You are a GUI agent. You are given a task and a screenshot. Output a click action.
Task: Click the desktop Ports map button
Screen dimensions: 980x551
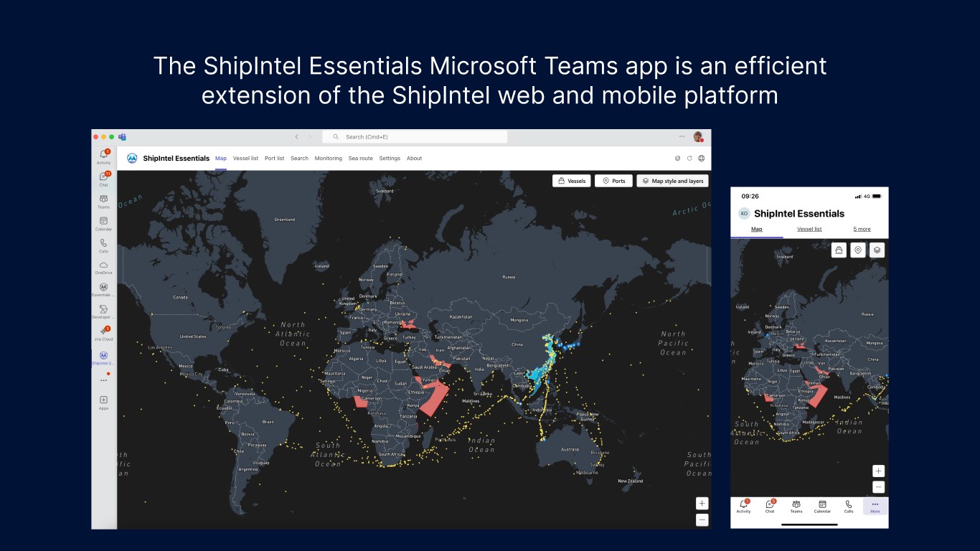click(x=613, y=181)
